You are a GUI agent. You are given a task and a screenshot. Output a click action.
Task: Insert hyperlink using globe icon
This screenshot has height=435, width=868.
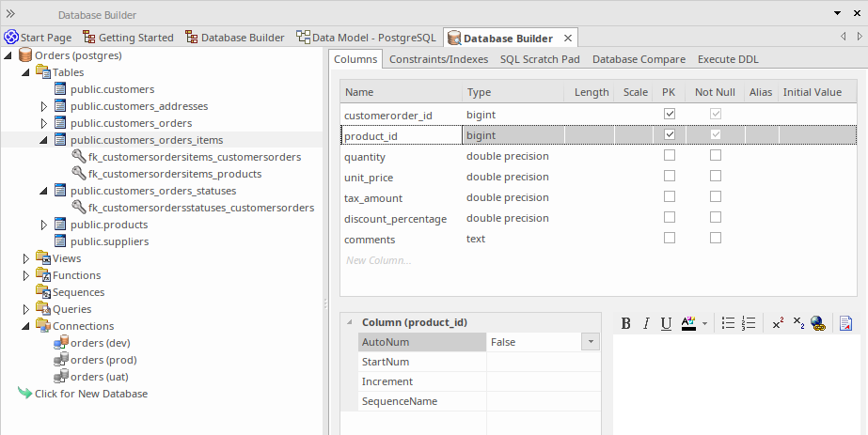click(817, 323)
